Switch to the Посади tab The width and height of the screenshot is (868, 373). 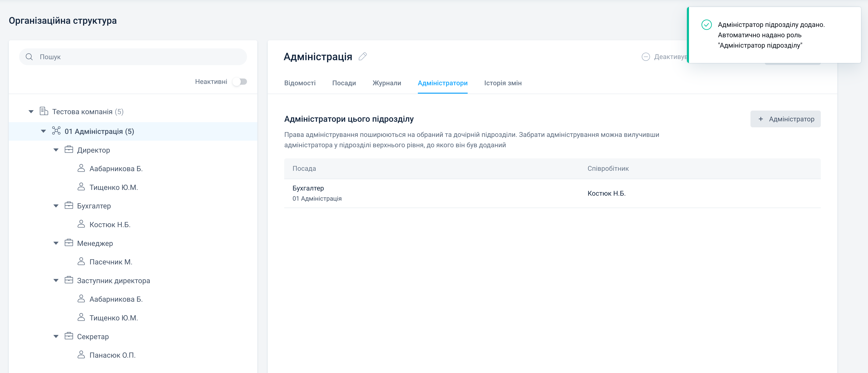coord(344,83)
